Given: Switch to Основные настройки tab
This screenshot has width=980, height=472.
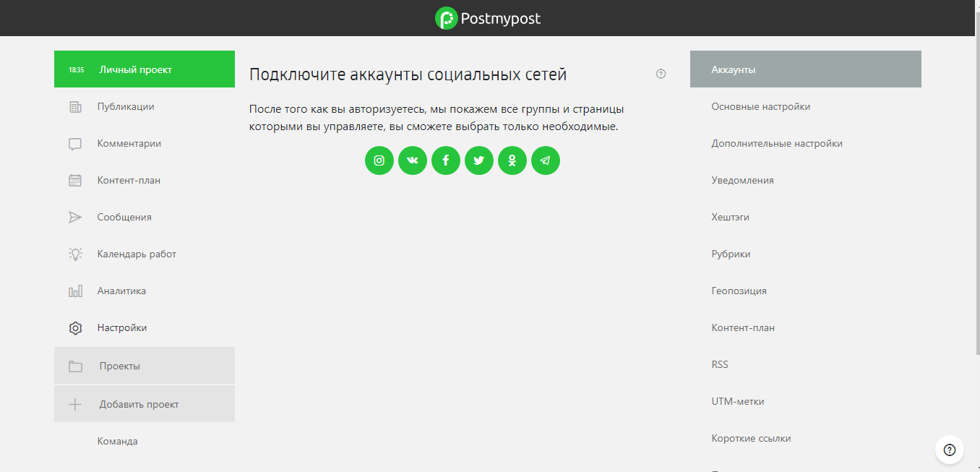Looking at the screenshot, I should 760,107.
